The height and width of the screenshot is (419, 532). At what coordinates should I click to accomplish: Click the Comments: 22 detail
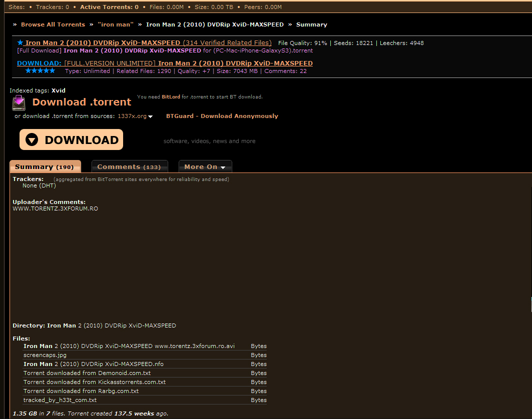point(285,71)
